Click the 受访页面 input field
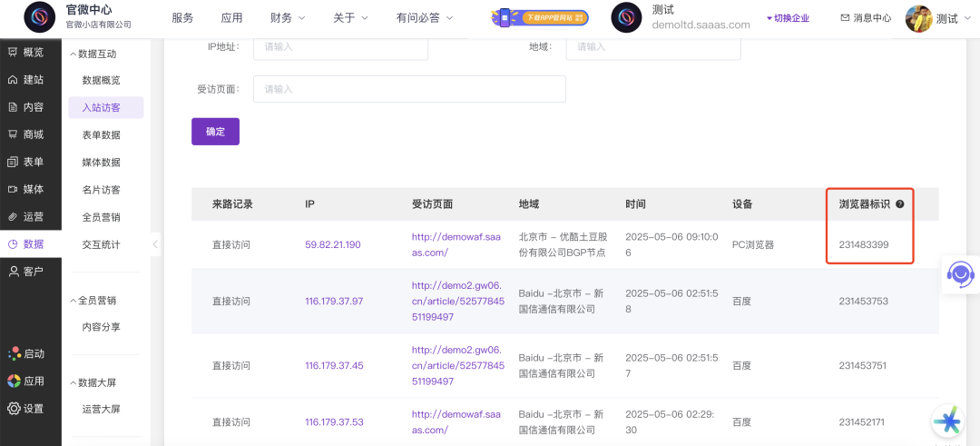The image size is (980, 446). [409, 89]
